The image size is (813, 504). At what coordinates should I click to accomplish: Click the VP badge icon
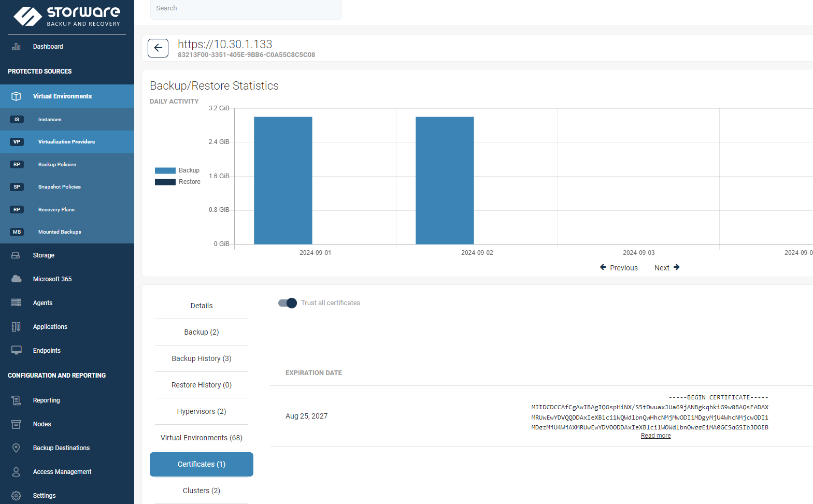pyautogui.click(x=17, y=142)
